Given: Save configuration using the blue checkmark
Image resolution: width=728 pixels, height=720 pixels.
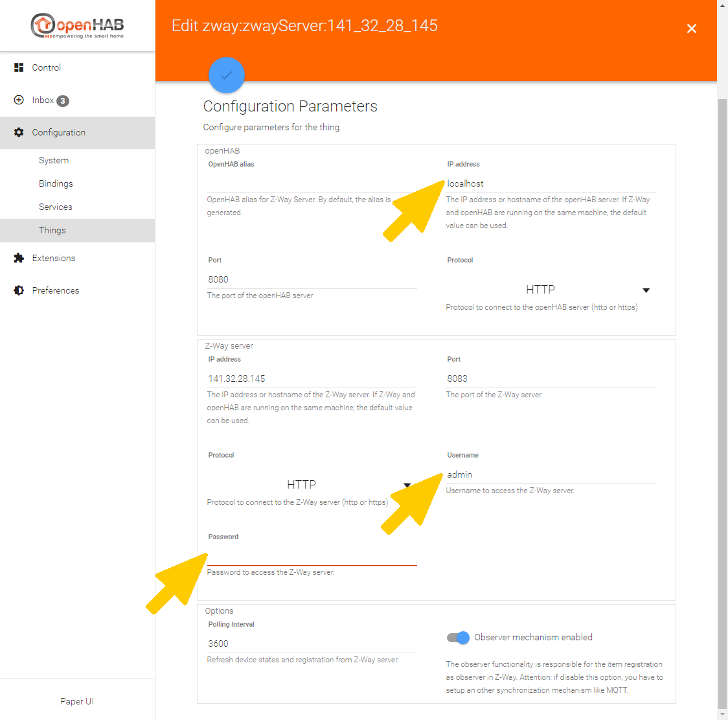Looking at the screenshot, I should pyautogui.click(x=226, y=75).
